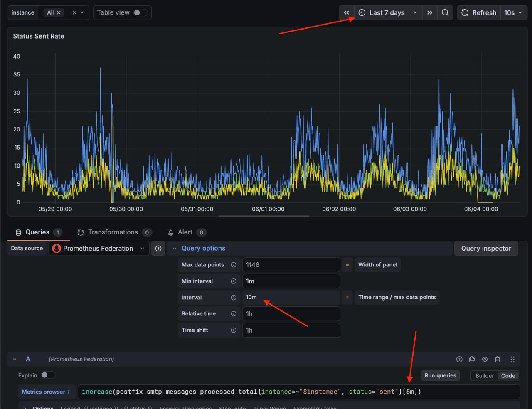
Task: Open the Prometheus Federation data source dropdown
Action: coord(99,249)
